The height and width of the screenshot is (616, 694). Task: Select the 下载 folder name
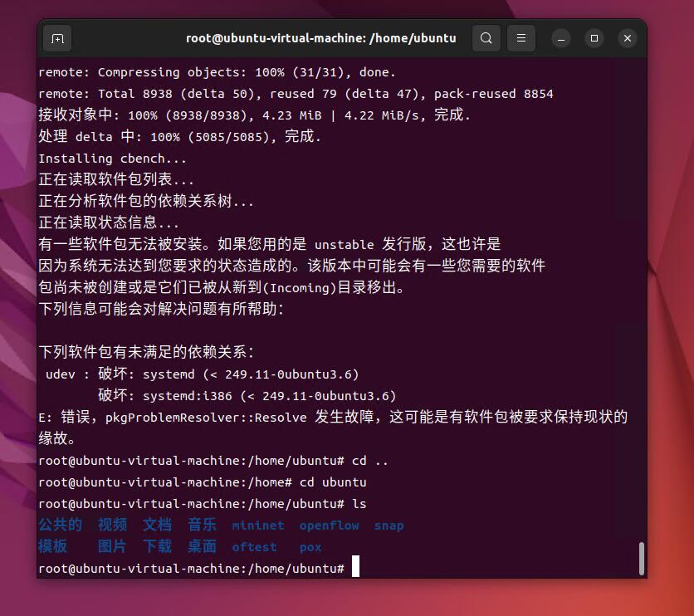coord(157,546)
